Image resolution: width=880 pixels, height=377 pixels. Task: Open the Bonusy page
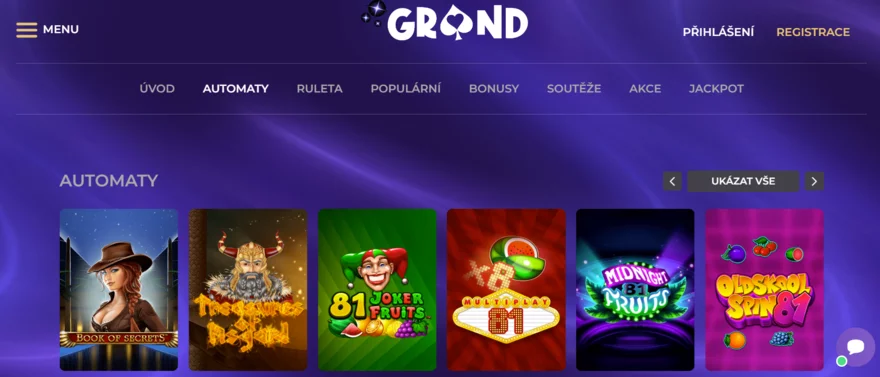tap(494, 89)
